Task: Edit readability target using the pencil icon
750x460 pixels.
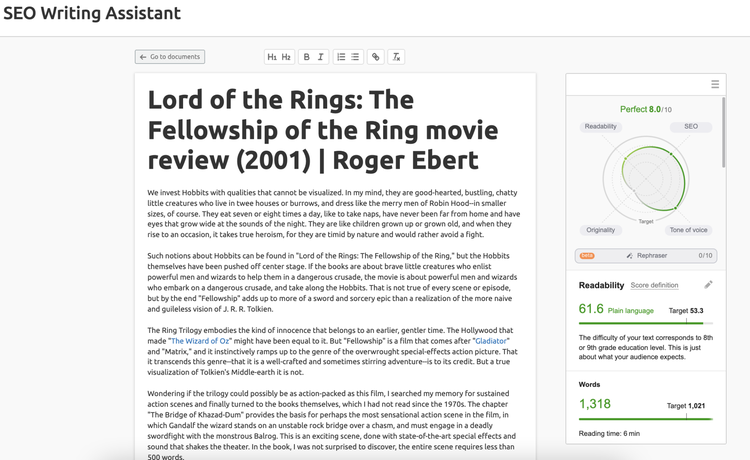Action: coord(708,285)
